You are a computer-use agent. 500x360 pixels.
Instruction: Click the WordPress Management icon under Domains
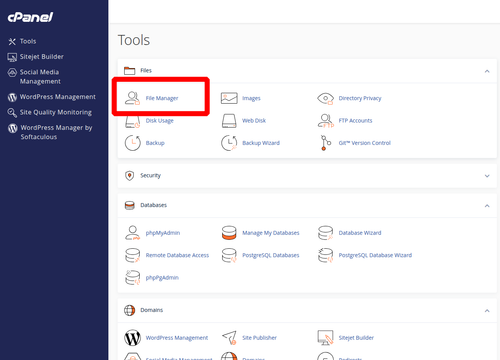click(132, 338)
